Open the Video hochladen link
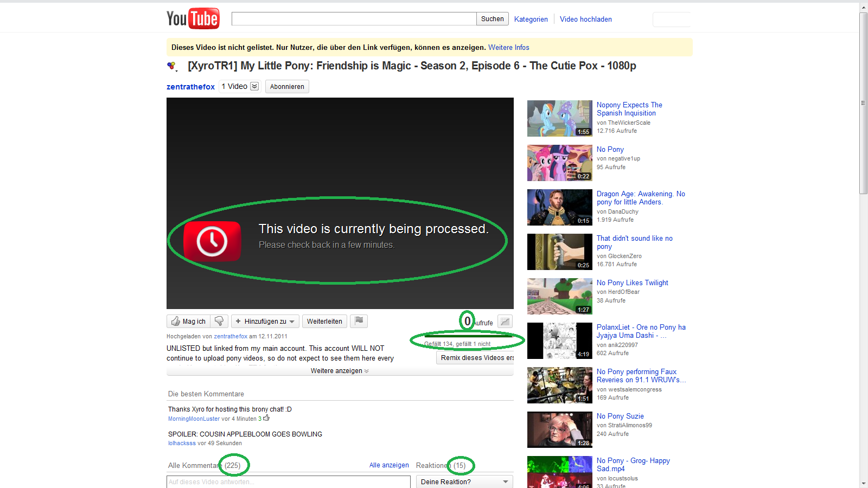Viewport: 868px width, 488px height. [x=586, y=19]
